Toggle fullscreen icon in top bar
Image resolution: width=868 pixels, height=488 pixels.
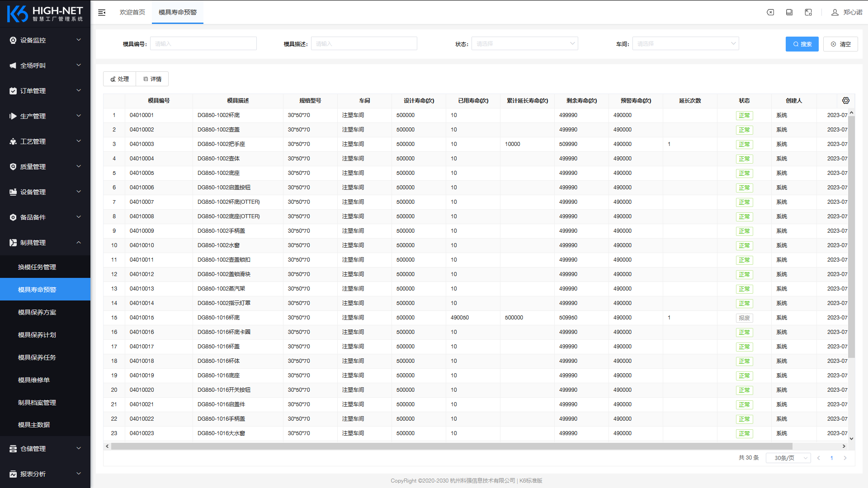tap(808, 12)
